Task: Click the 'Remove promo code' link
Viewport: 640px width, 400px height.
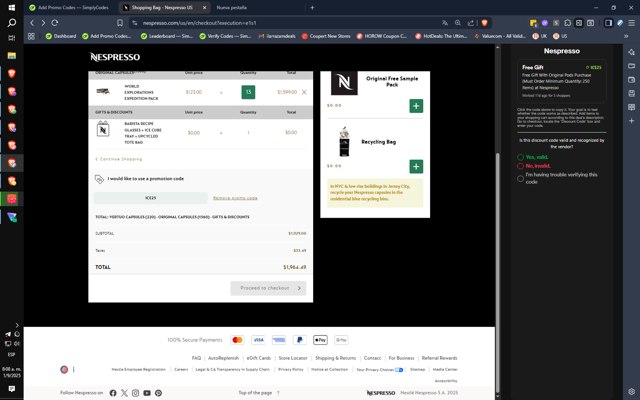Action: pyautogui.click(x=235, y=198)
